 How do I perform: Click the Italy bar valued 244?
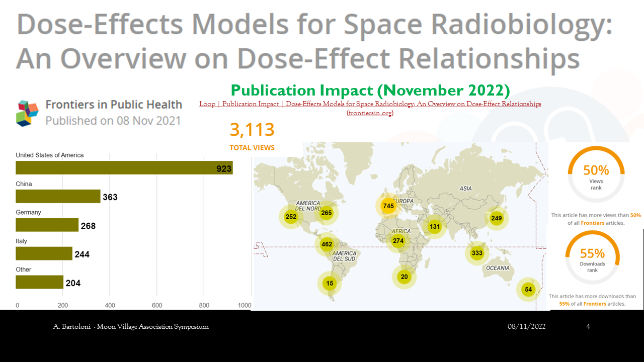coord(44,253)
